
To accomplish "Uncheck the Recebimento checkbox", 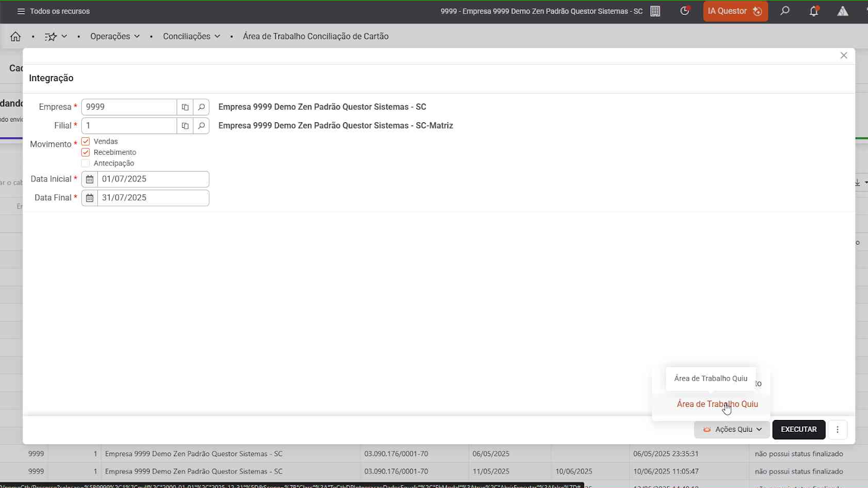I will click(x=85, y=152).
